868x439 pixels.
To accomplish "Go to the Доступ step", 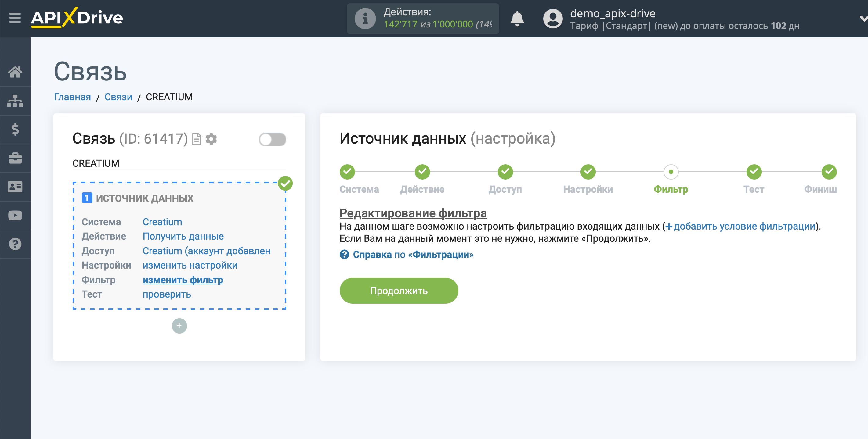I will (x=505, y=172).
